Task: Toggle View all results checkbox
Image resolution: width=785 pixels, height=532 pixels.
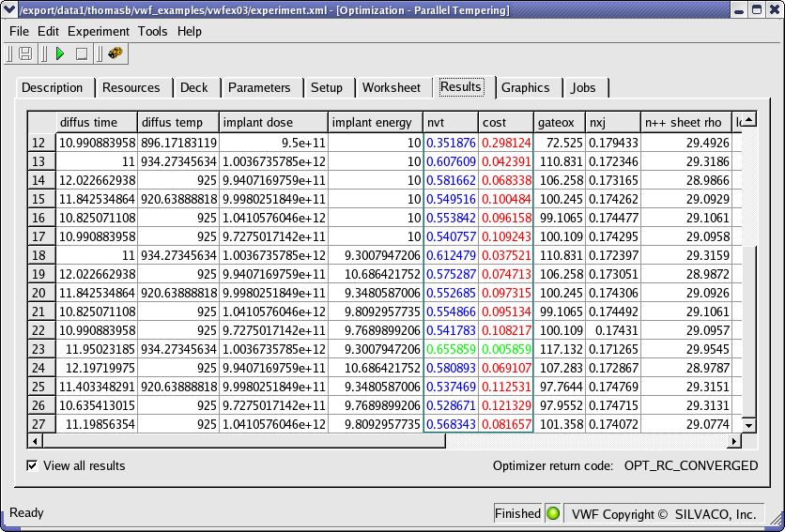Action: coord(32,465)
